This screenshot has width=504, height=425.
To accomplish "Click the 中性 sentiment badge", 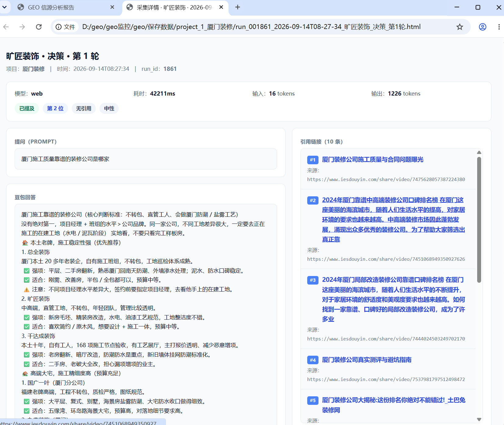I will click(x=109, y=108).
